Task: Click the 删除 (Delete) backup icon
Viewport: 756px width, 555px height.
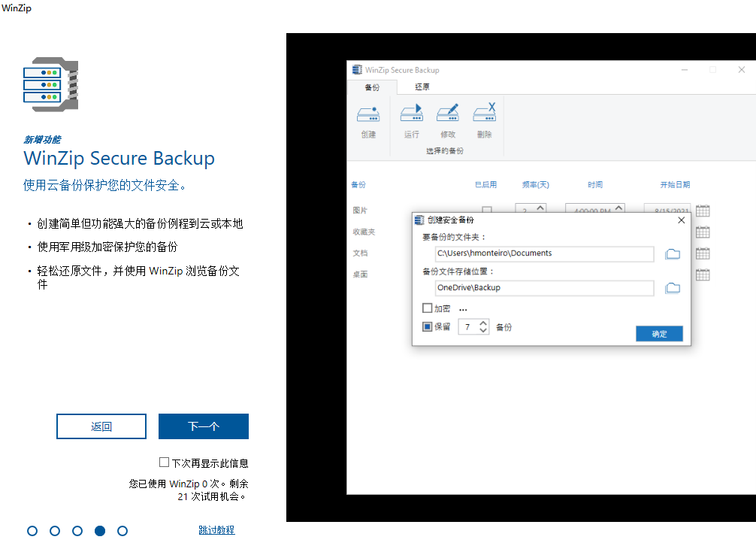Action: pos(484,114)
